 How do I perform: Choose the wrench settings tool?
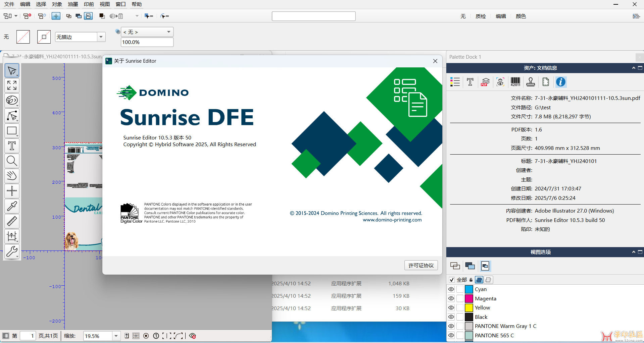point(12,251)
